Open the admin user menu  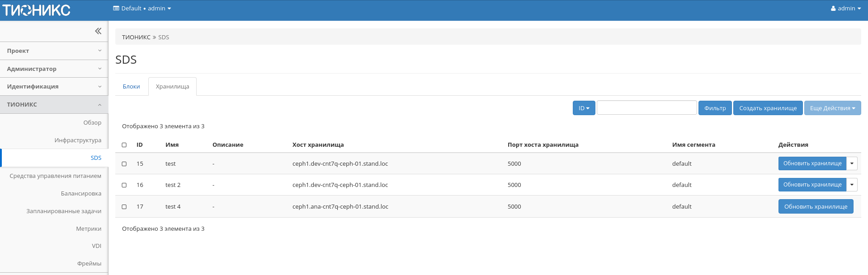coord(845,9)
